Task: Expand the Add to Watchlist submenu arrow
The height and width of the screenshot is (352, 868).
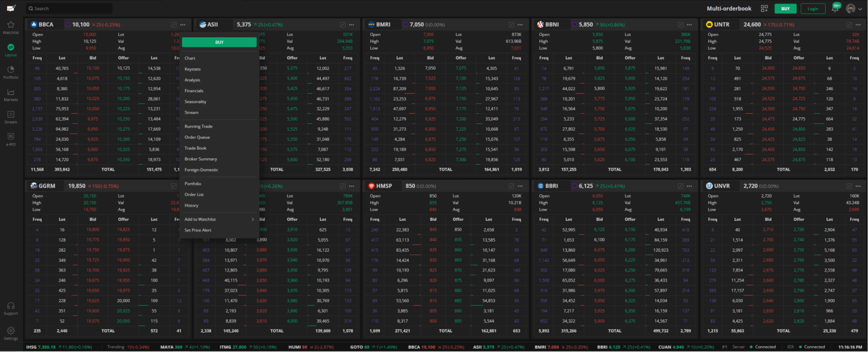Action: (253, 219)
